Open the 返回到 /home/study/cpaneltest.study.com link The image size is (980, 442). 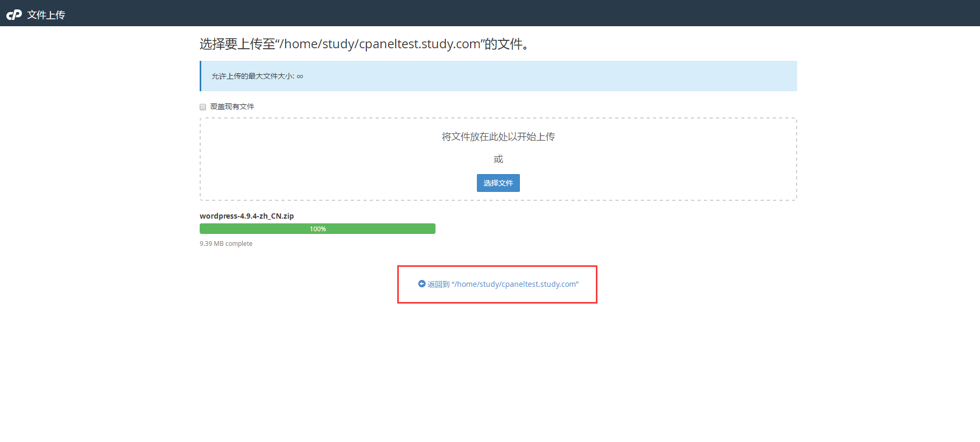pos(503,284)
